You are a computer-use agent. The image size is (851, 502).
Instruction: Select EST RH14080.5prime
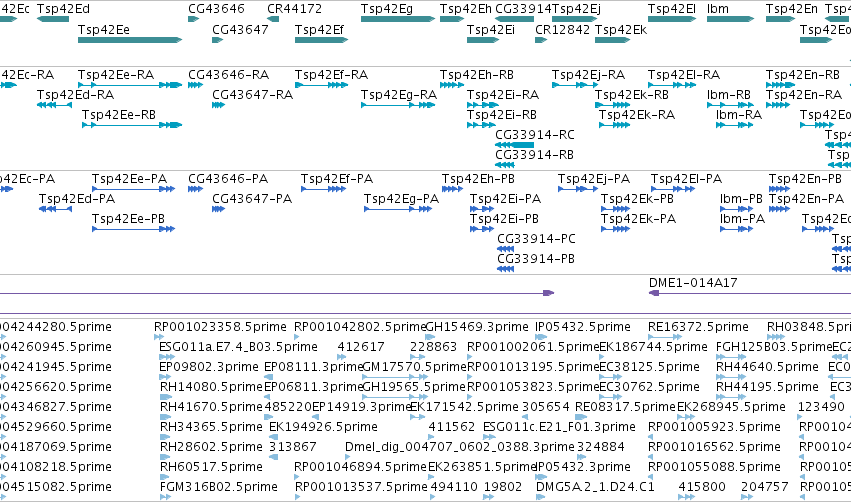point(211,387)
